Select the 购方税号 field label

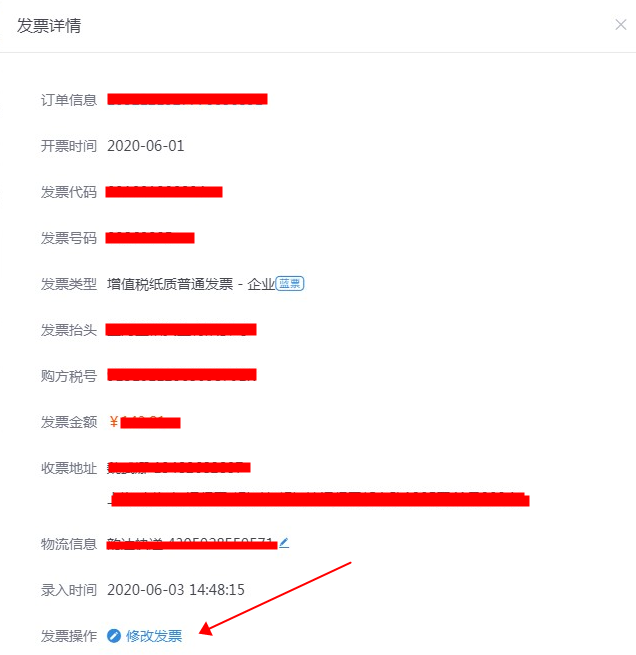(69, 376)
